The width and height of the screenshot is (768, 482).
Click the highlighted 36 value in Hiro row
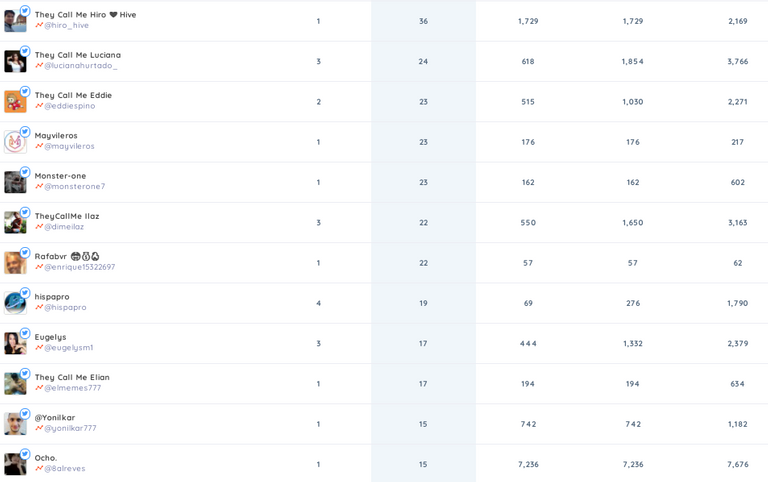[x=423, y=21]
